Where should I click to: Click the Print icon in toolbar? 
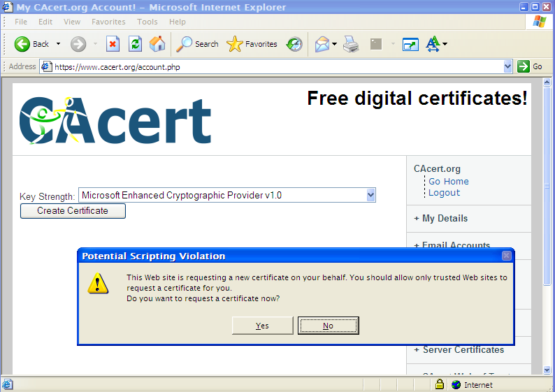(x=351, y=44)
